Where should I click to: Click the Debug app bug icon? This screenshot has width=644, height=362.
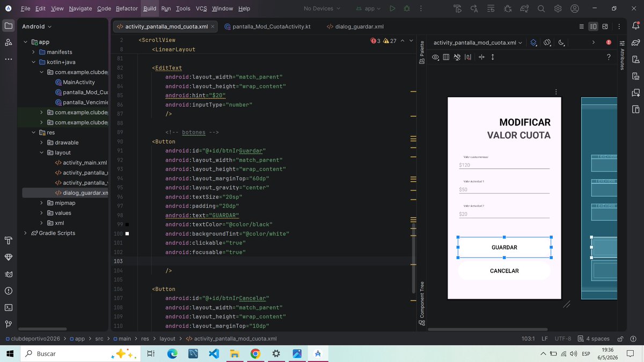[x=407, y=9]
